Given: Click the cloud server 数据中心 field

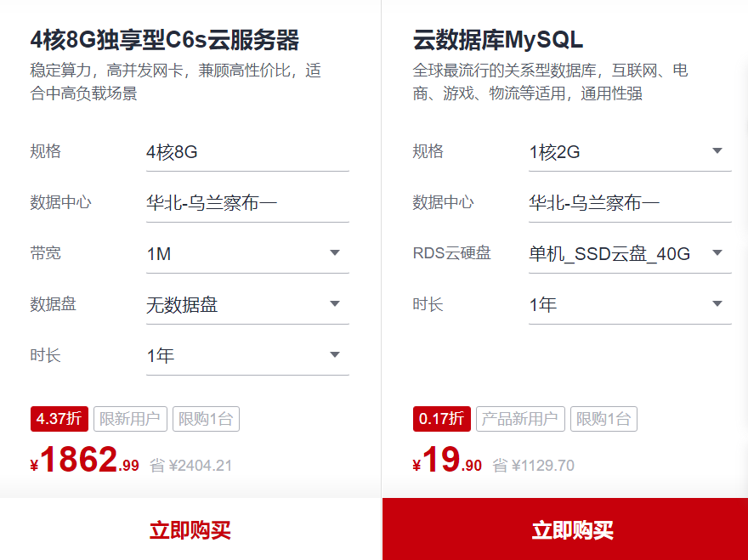Looking at the screenshot, I should tap(246, 203).
